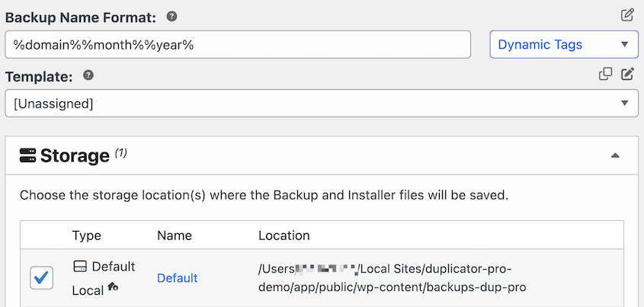Click the Name column header

tap(175, 235)
